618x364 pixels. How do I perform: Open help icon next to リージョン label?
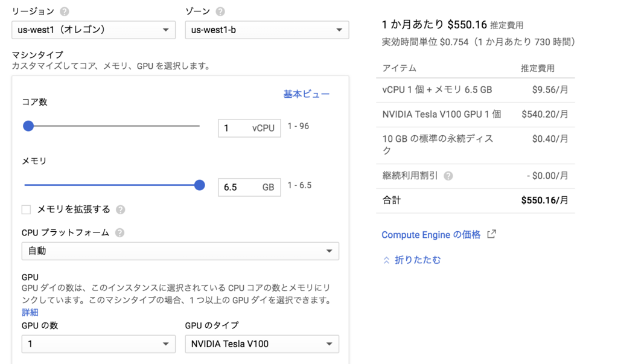click(64, 12)
